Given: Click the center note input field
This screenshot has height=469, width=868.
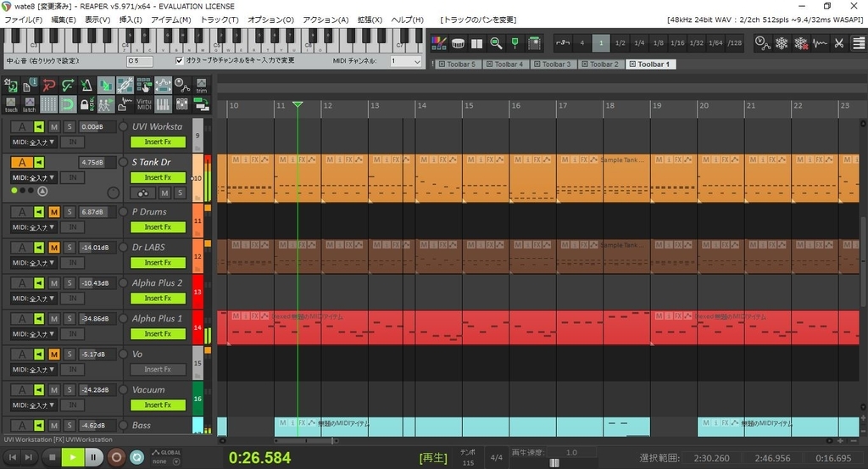Looking at the screenshot, I should (140, 61).
